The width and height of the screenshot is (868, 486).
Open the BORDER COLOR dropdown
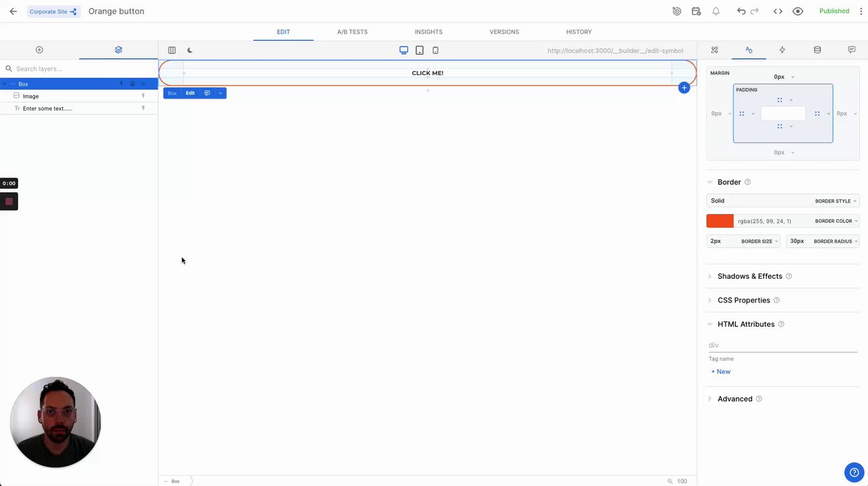[x=836, y=221]
